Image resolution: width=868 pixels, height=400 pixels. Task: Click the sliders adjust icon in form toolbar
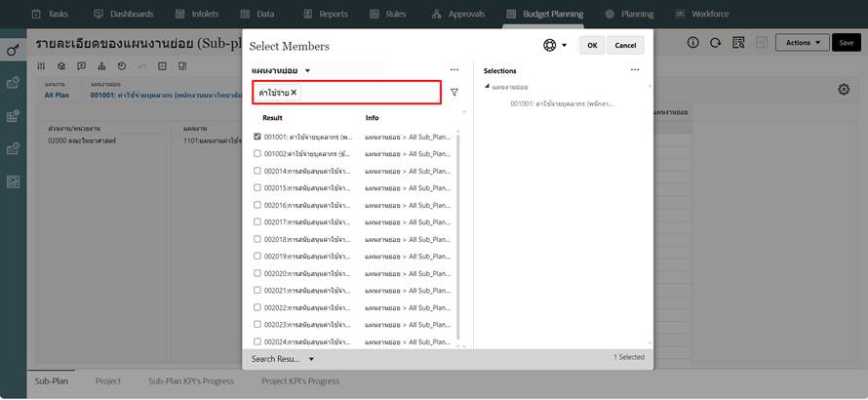tap(42, 66)
